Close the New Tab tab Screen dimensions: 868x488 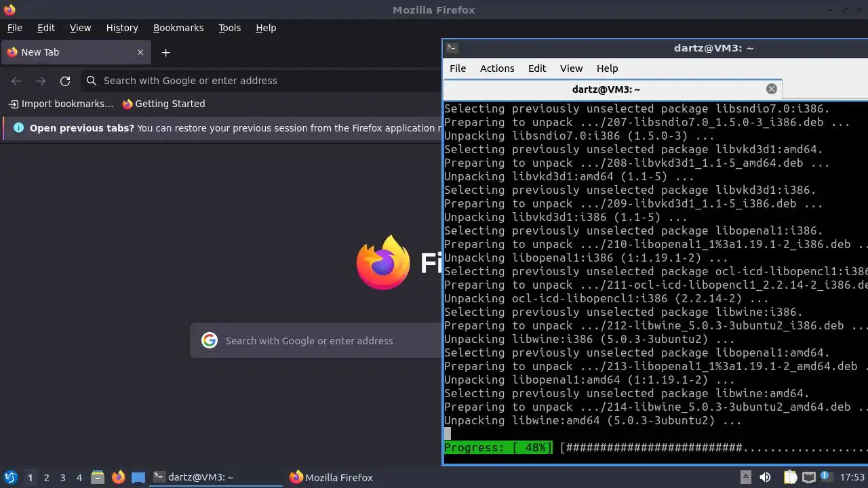pyautogui.click(x=140, y=52)
